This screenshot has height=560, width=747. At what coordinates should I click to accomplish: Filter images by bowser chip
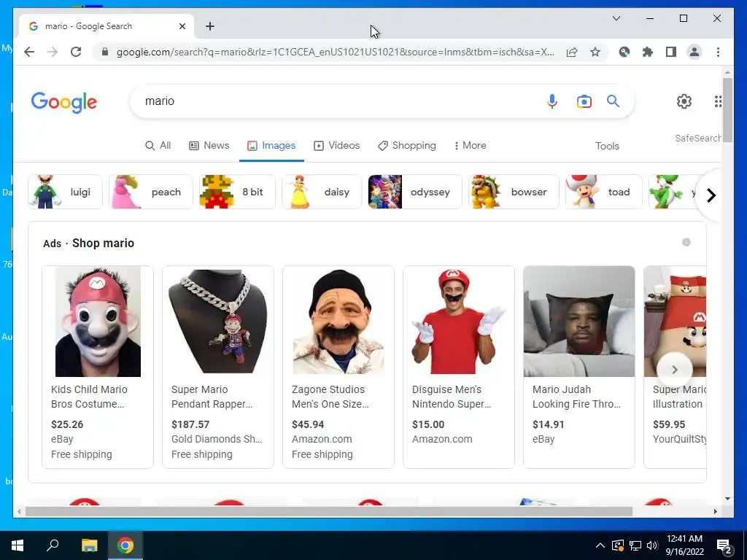(x=514, y=192)
